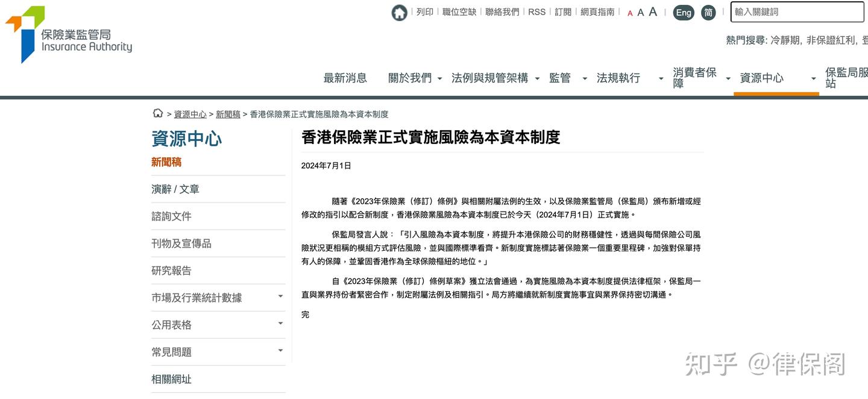Click the home icon in the utility bar
Image resolution: width=868 pixels, height=399 pixels.
tap(399, 12)
